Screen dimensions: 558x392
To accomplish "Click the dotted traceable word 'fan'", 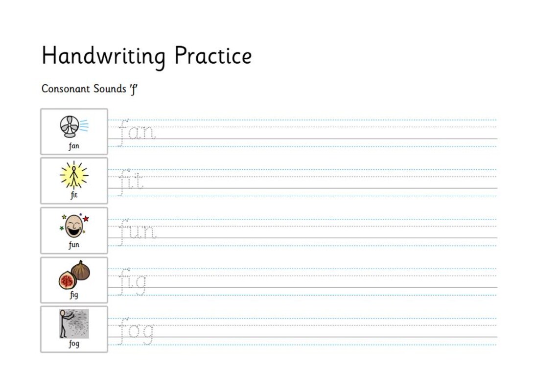I will 137,133.
